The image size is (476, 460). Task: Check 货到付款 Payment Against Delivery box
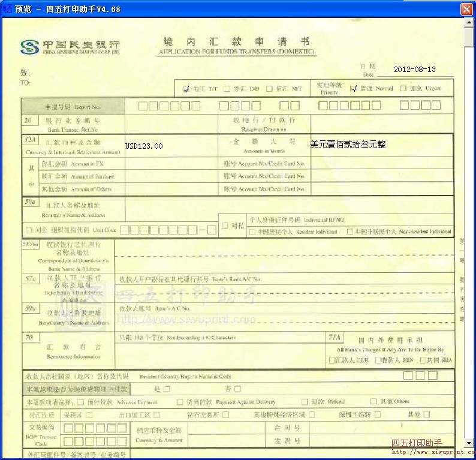[x=180, y=402]
